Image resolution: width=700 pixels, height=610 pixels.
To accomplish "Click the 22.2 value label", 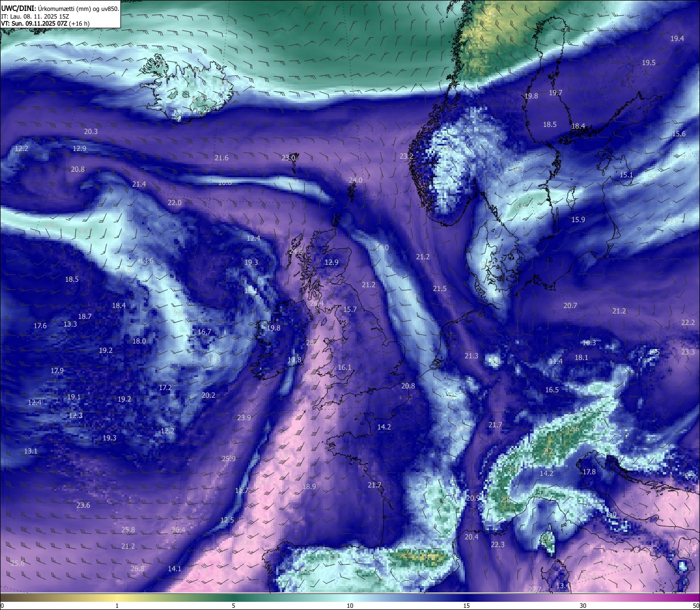I will coord(688,323).
